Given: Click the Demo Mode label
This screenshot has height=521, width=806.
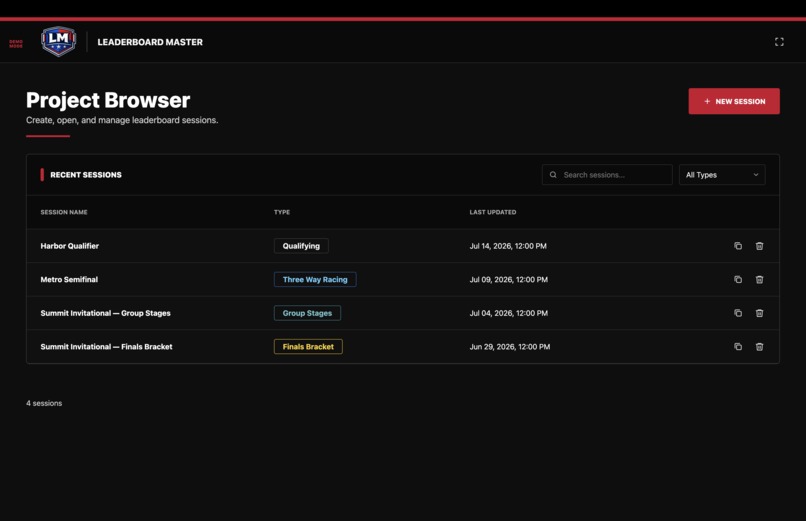Looking at the screenshot, I should coord(16,44).
